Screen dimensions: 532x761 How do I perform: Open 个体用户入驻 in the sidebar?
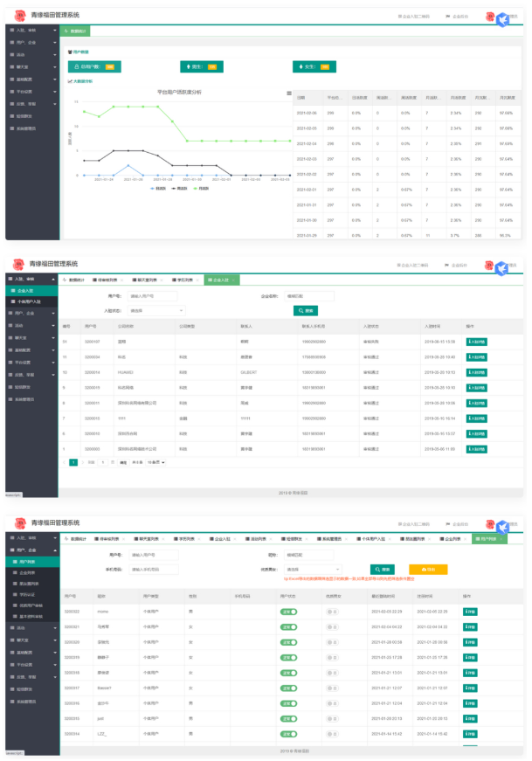click(33, 301)
